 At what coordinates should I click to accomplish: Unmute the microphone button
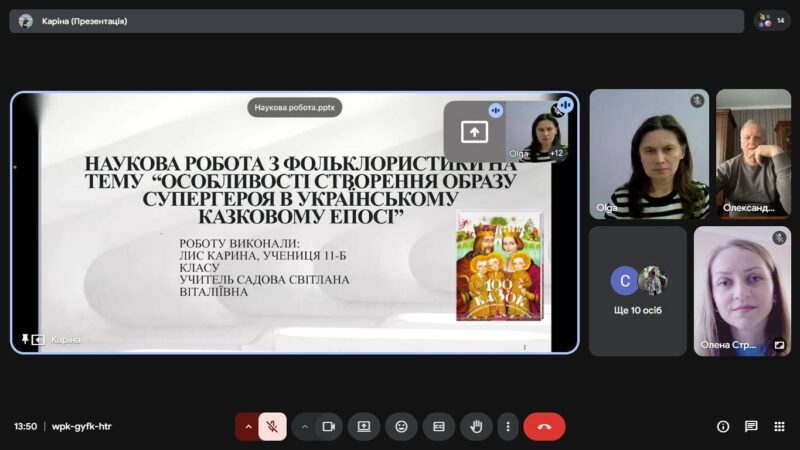click(272, 427)
